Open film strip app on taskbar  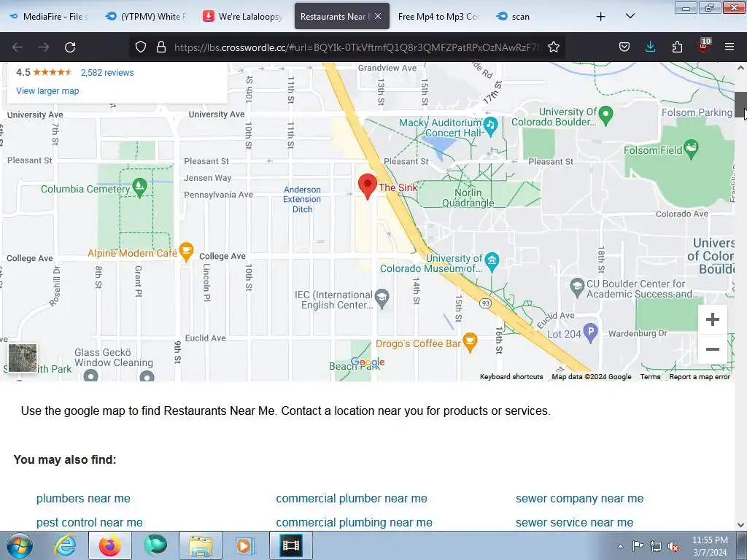pyautogui.click(x=291, y=545)
